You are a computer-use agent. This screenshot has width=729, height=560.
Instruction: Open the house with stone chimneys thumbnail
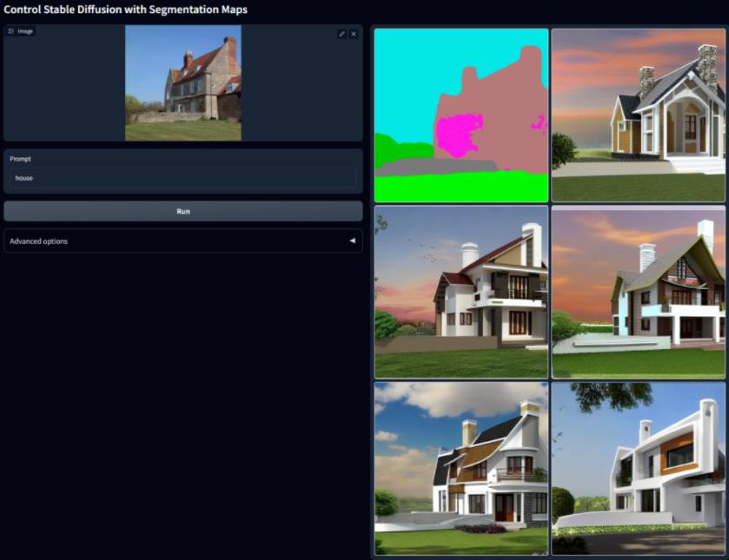point(638,115)
